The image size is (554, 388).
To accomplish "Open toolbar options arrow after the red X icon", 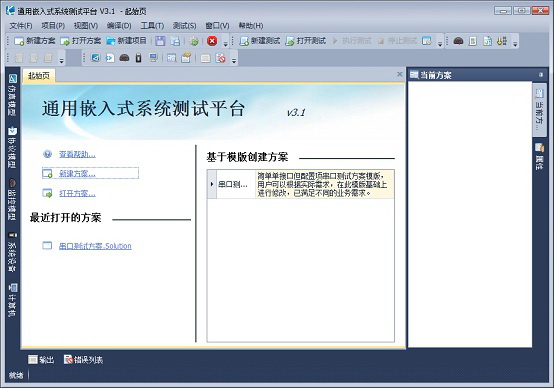I will tap(225, 44).
